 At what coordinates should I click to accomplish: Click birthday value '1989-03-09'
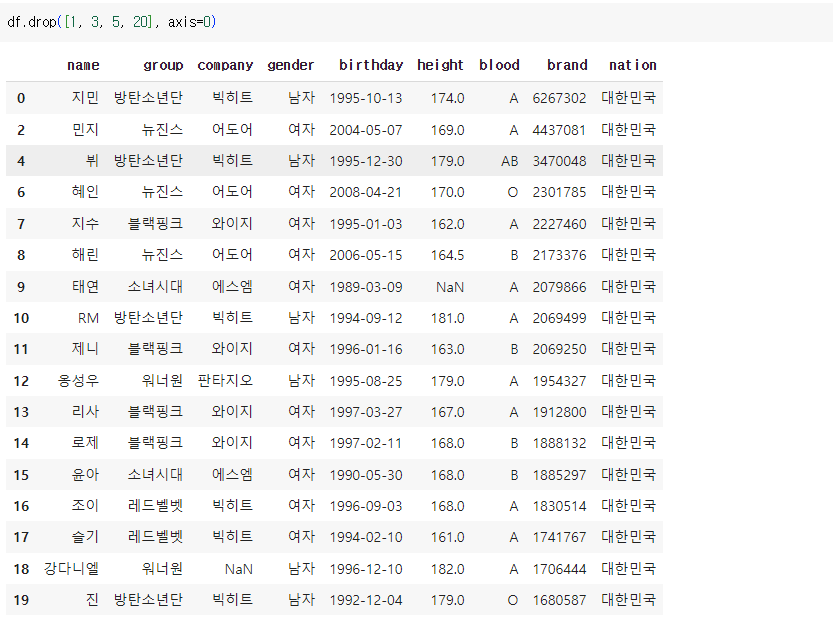pyautogui.click(x=366, y=287)
